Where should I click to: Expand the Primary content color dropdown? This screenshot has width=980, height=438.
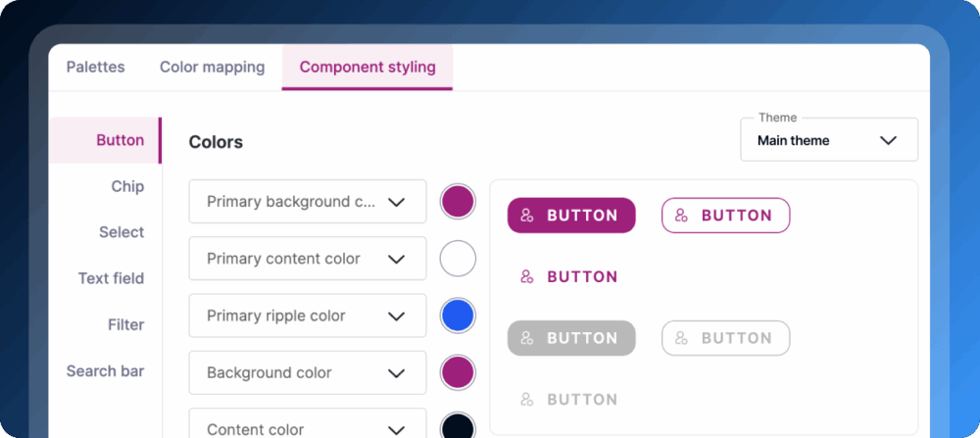point(307,259)
